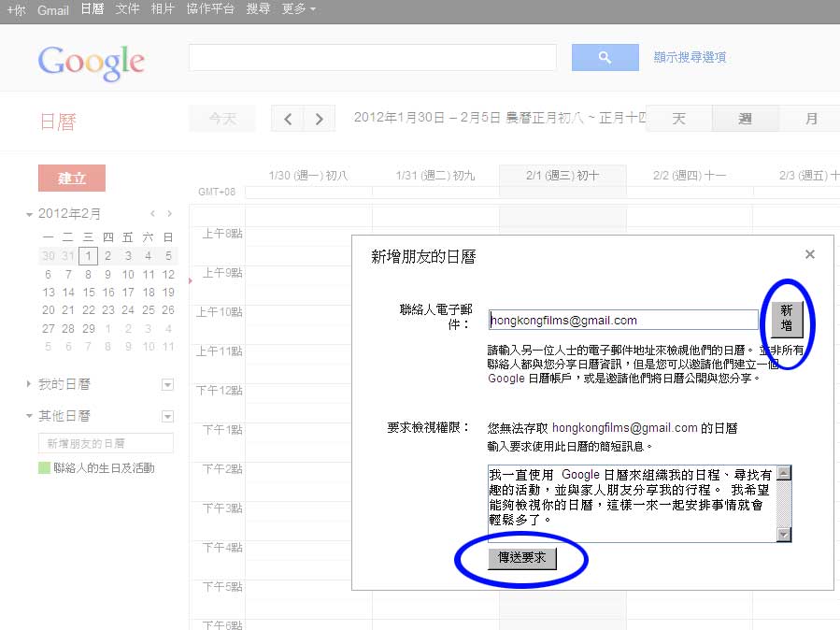Click the blue search magnifier button

[x=605, y=58]
